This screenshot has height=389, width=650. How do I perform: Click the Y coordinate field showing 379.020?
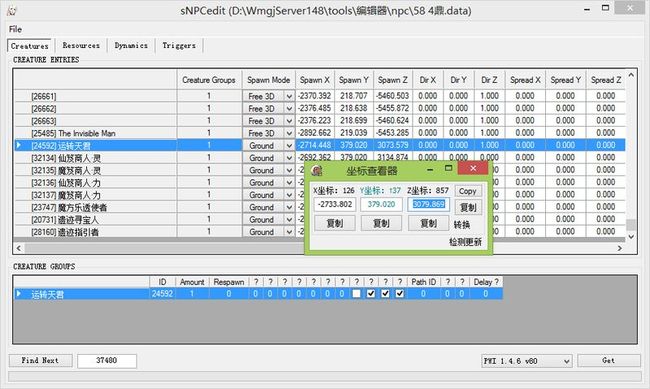pos(381,204)
